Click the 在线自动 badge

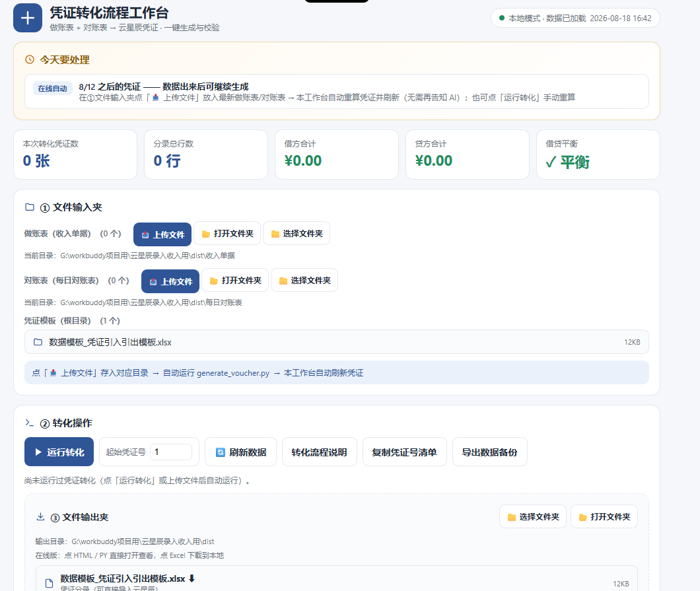pyautogui.click(x=52, y=88)
